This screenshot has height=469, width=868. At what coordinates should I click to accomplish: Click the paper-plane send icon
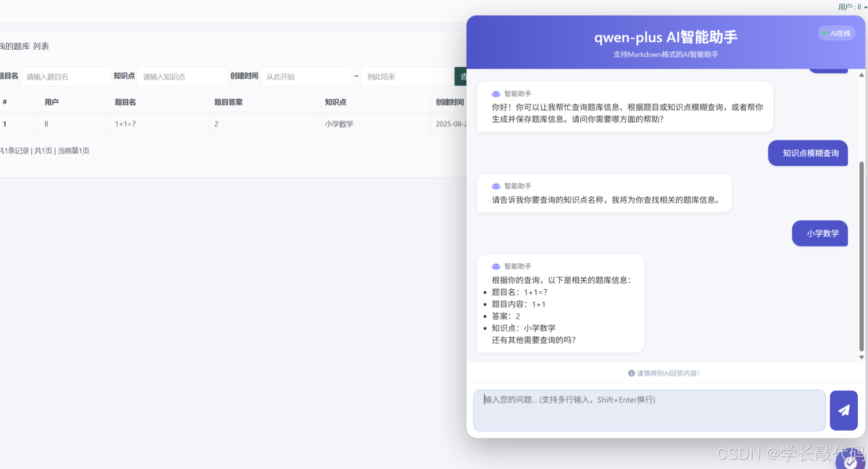coord(844,410)
